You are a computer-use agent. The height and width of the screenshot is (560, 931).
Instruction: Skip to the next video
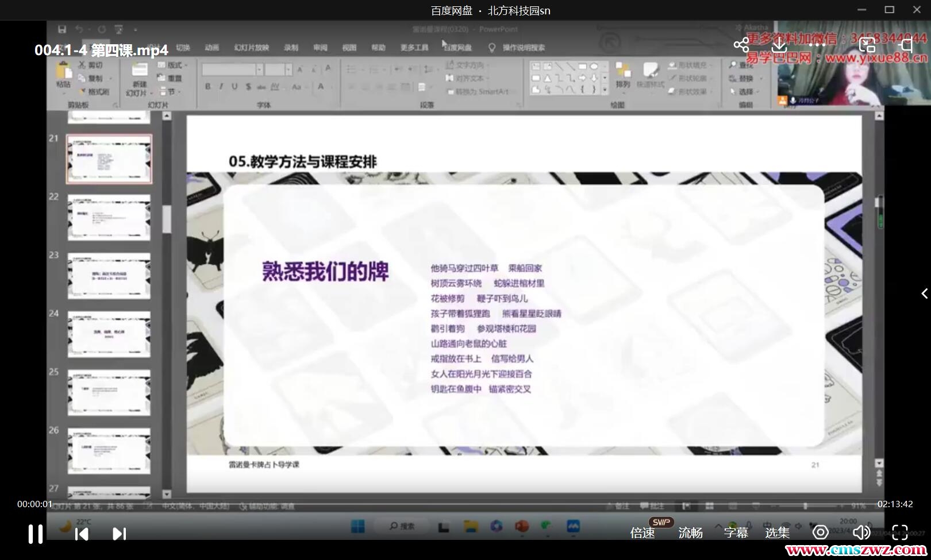pyautogui.click(x=119, y=534)
